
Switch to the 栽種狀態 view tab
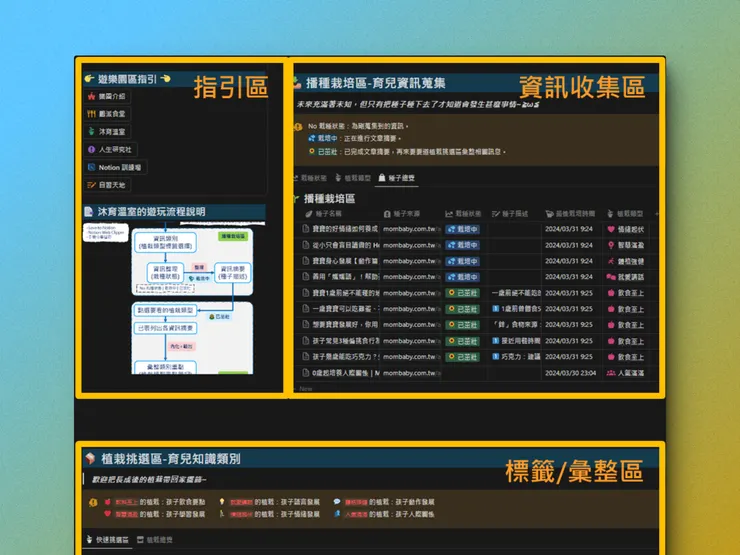310,178
